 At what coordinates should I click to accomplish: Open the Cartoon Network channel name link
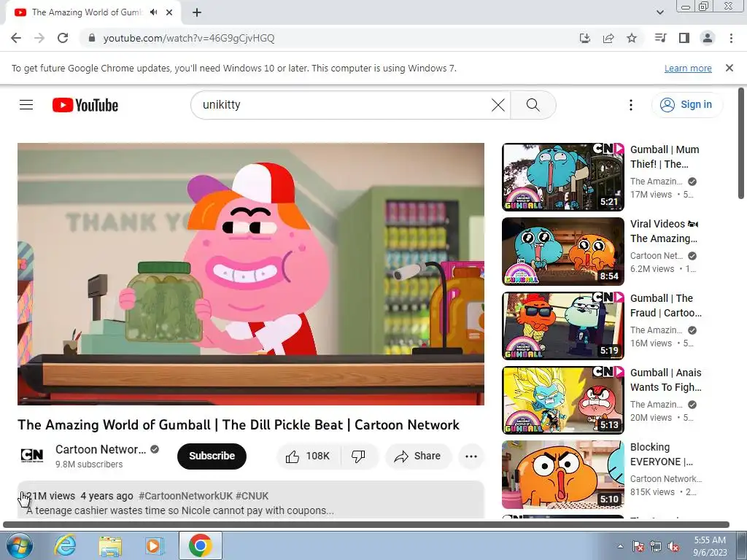tap(101, 449)
